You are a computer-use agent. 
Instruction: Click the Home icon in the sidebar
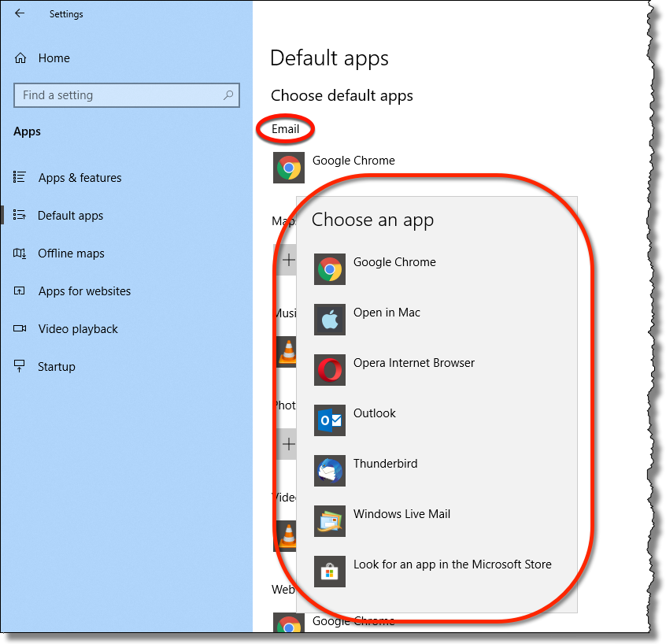20,58
